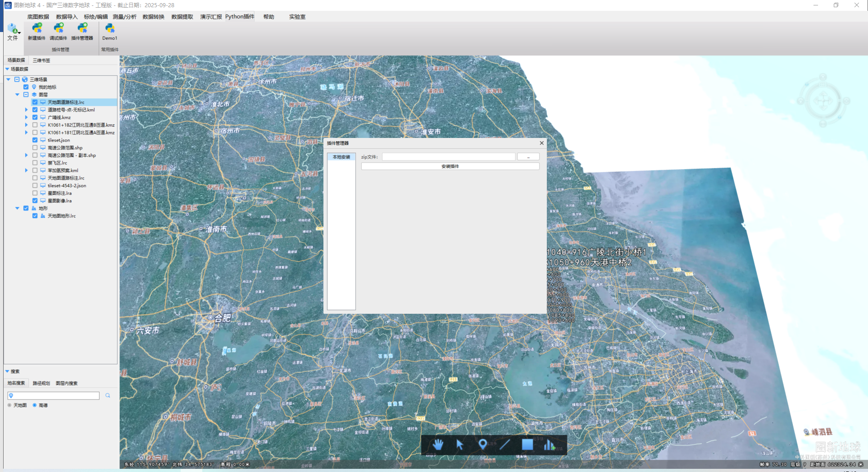The image size is (868, 472).
Task: Click the magnifier search icon
Action: (108, 395)
